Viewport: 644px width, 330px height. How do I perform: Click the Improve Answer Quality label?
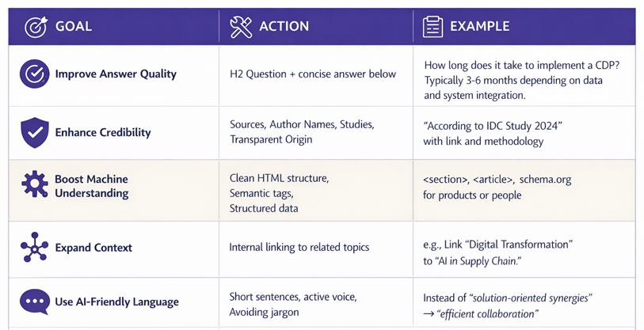116,74
